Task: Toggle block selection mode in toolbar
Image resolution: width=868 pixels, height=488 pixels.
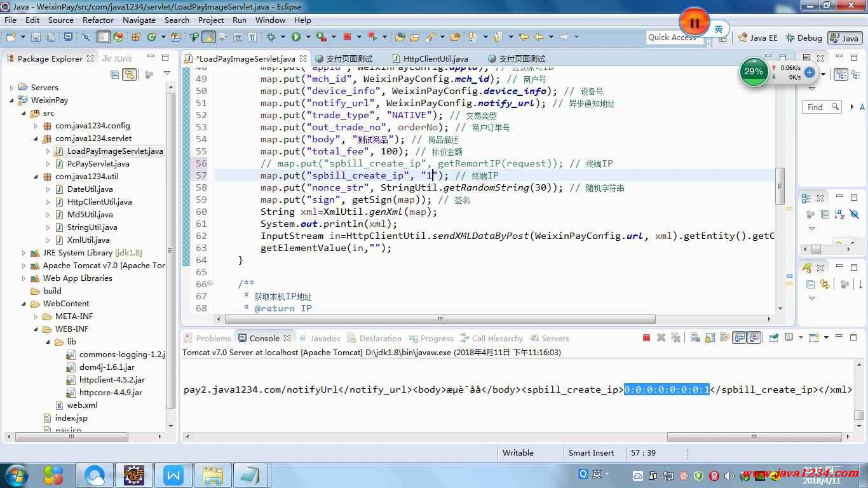Action: coord(237,37)
